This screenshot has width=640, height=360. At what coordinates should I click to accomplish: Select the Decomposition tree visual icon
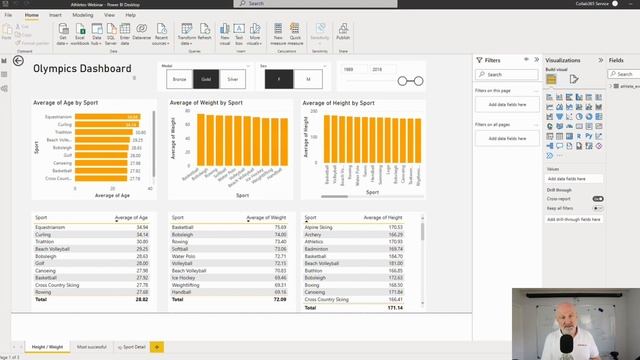(x=549, y=146)
